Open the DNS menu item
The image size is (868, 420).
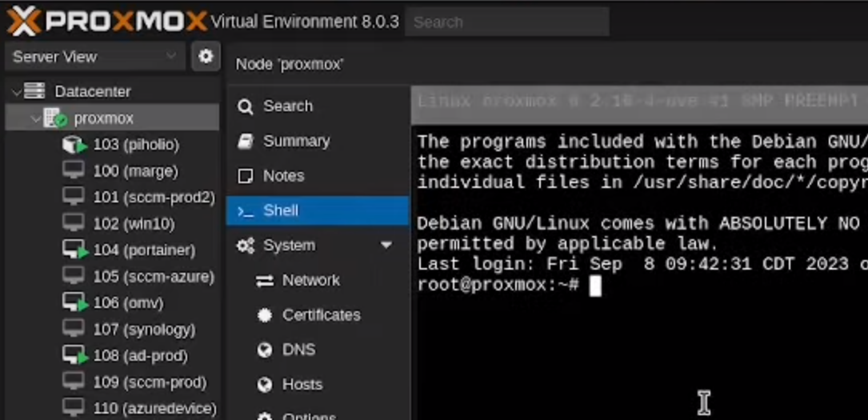click(318, 350)
